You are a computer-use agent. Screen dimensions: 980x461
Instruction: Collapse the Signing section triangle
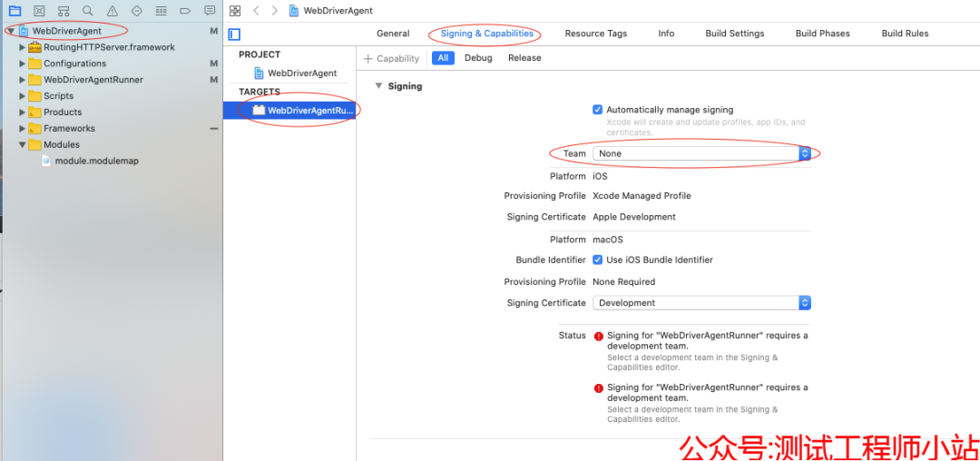378,86
